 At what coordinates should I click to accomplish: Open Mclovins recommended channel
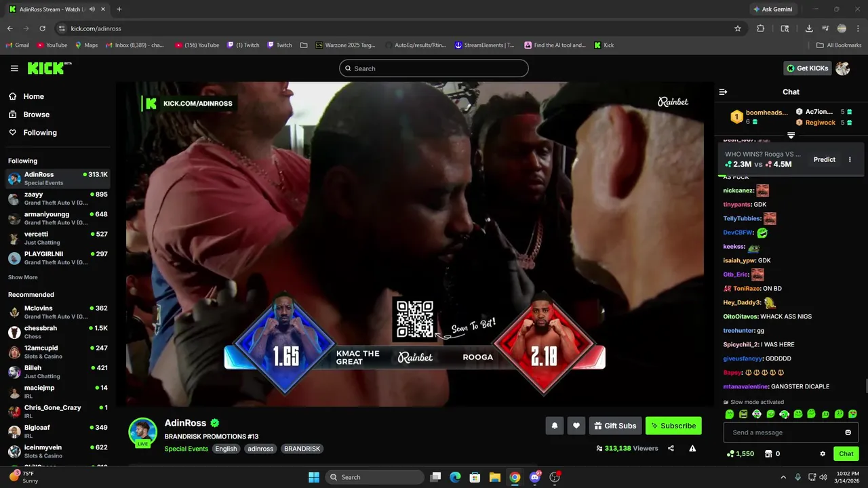coord(58,312)
